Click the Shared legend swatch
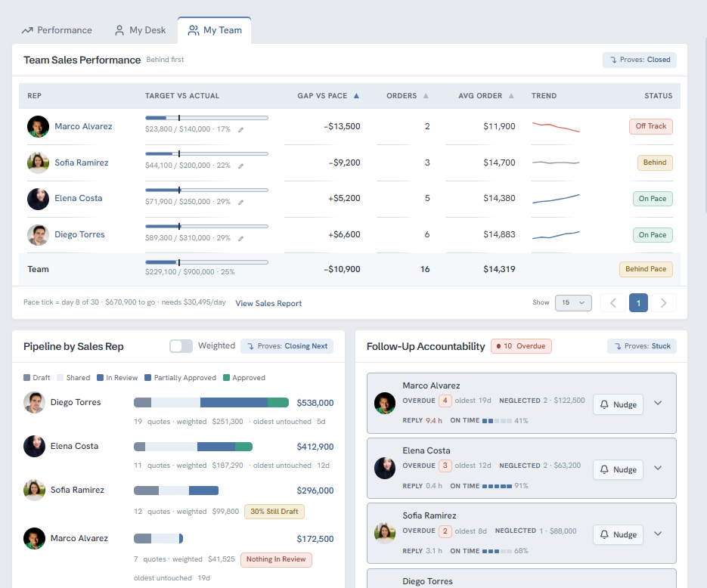Viewport: 707px width, 588px height. click(x=60, y=378)
